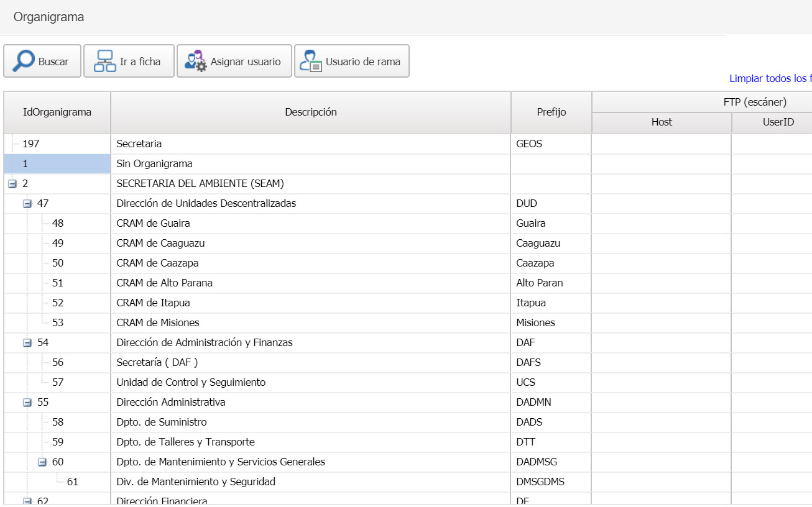
Task: Select the highlighted row with Id 1
Action: (57, 164)
